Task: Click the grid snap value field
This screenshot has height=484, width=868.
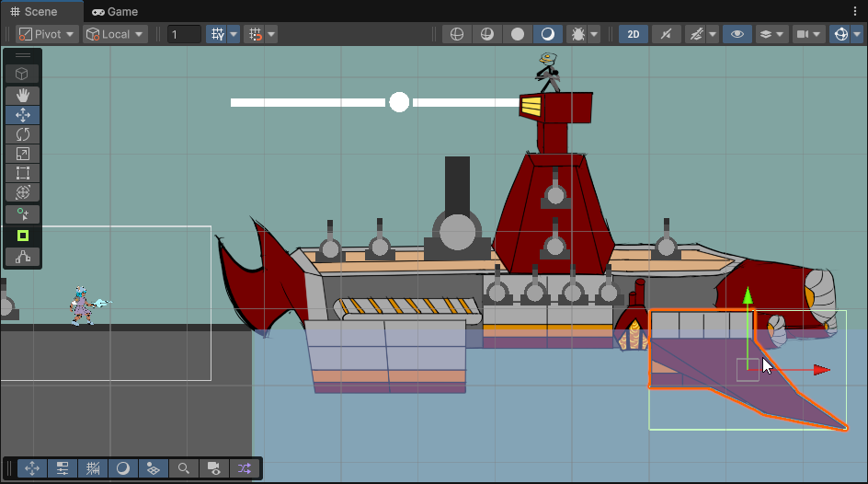Action: click(x=184, y=34)
